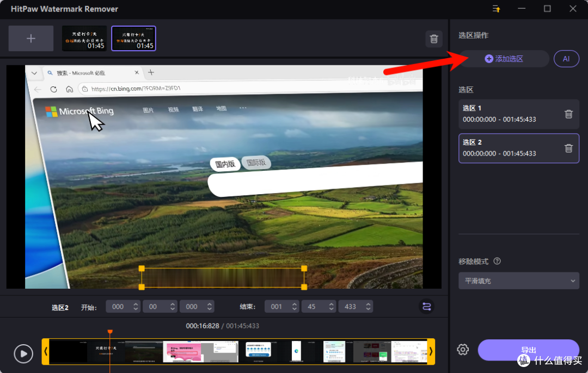Select the 选区 2 list entry
Viewport: 588px width, 373px height.
(x=519, y=148)
